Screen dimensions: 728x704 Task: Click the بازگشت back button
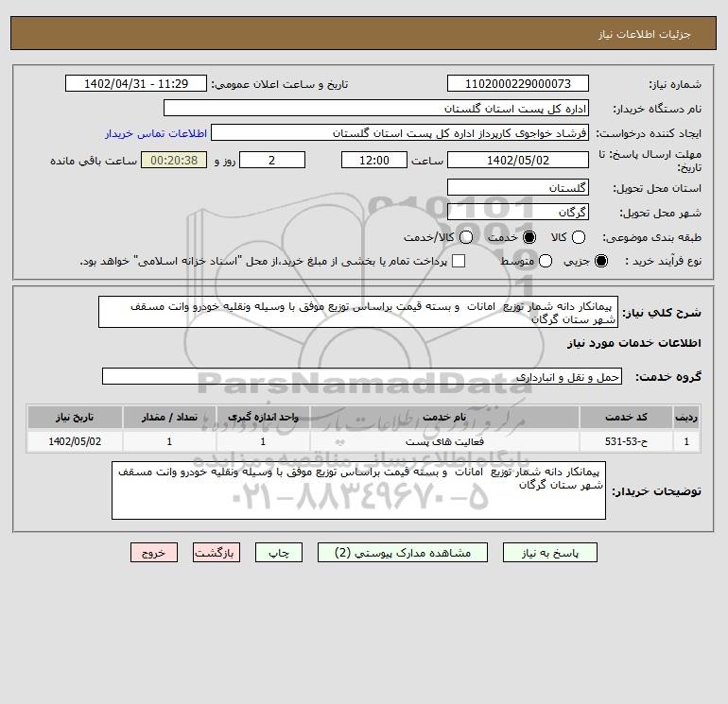pyautogui.click(x=217, y=553)
